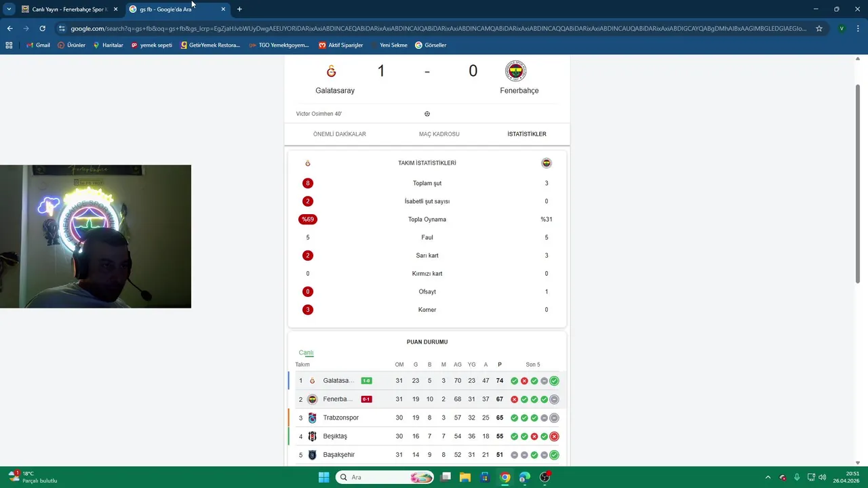
Task: Click Beşiktaş crest in standings
Action: click(x=313, y=436)
